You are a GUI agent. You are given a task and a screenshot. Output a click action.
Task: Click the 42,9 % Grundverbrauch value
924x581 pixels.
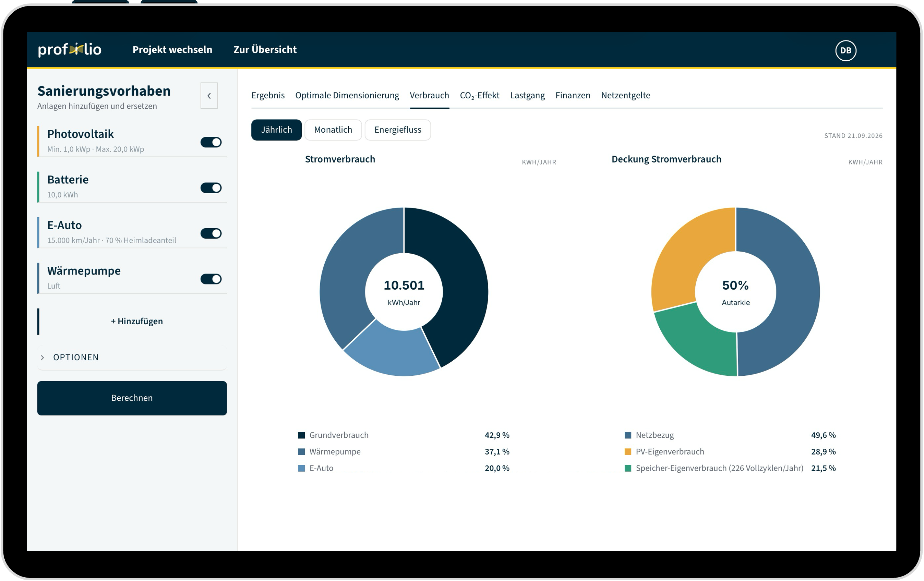pyautogui.click(x=497, y=435)
